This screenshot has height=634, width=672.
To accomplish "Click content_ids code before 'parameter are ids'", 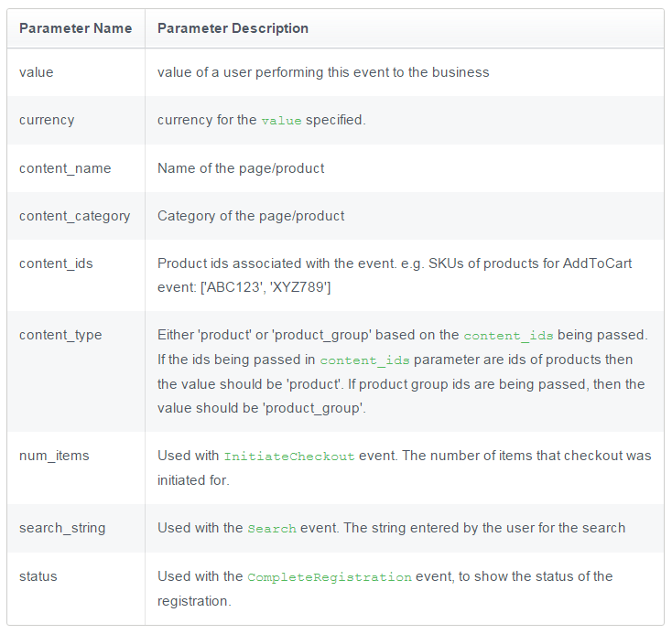I will click(x=364, y=360).
